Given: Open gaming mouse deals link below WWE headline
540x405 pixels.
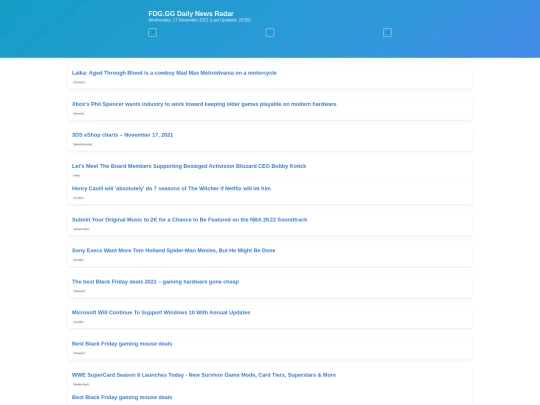Looking at the screenshot, I should pyautogui.click(x=122, y=397).
